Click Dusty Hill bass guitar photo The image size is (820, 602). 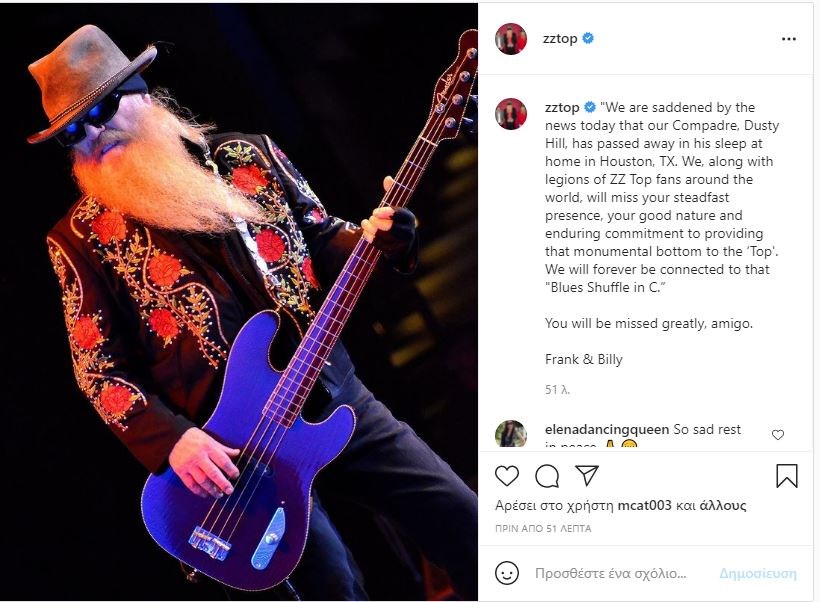[x=238, y=301]
